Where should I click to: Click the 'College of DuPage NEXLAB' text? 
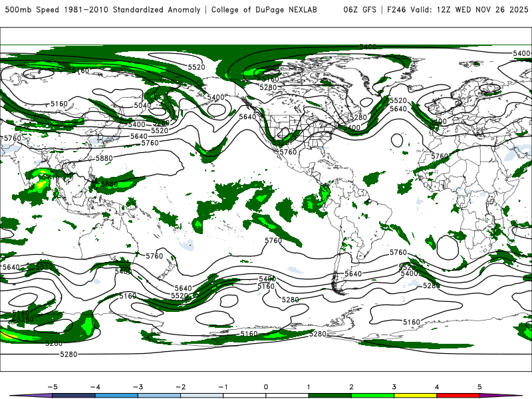coord(264,10)
